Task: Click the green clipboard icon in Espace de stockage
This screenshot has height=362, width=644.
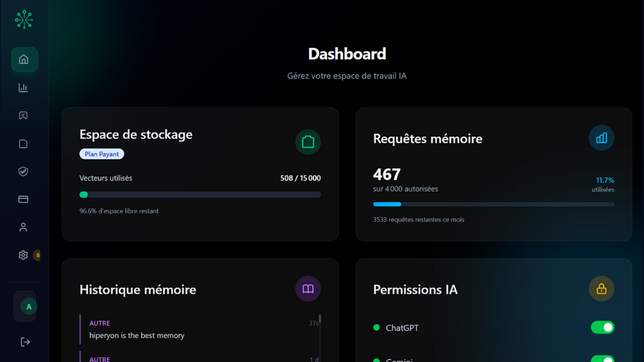Action: pyautogui.click(x=308, y=142)
